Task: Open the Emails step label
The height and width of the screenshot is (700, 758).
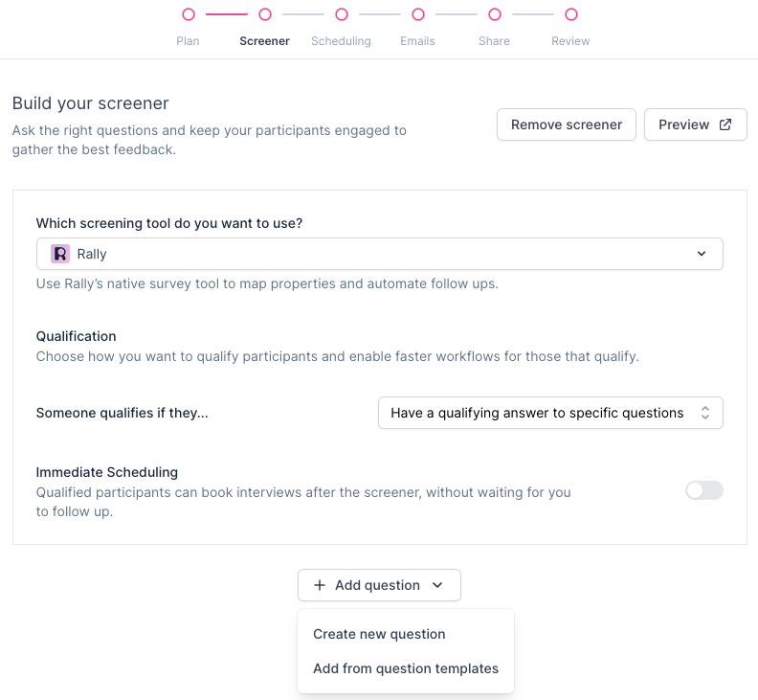Action: pyautogui.click(x=418, y=41)
